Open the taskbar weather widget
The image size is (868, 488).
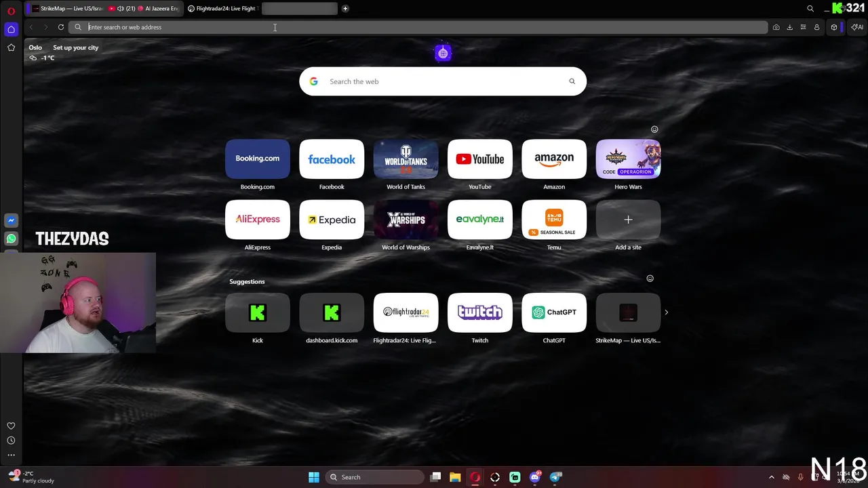(x=33, y=477)
